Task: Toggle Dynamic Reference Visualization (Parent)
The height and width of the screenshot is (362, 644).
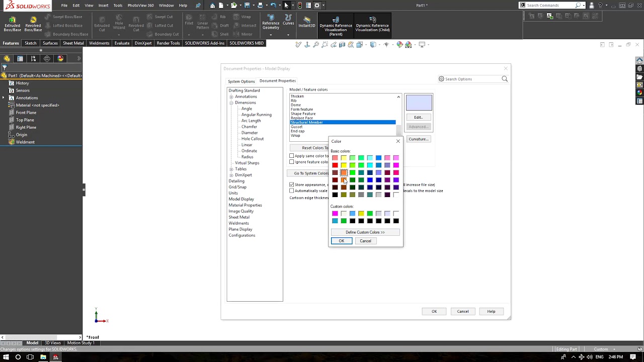Action: click(336, 26)
